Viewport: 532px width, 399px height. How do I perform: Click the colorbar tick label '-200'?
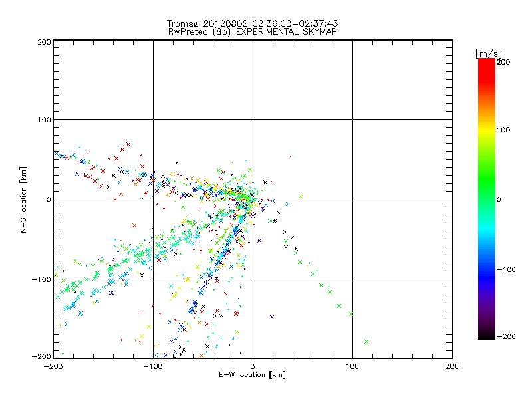506,336
